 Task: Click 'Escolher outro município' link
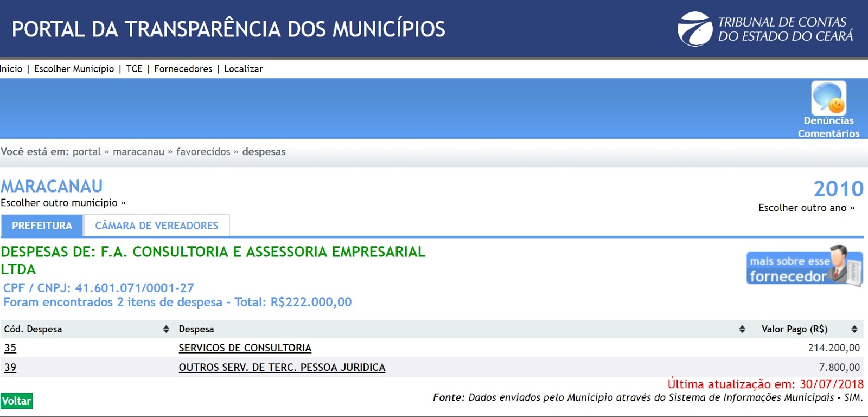pos(63,203)
